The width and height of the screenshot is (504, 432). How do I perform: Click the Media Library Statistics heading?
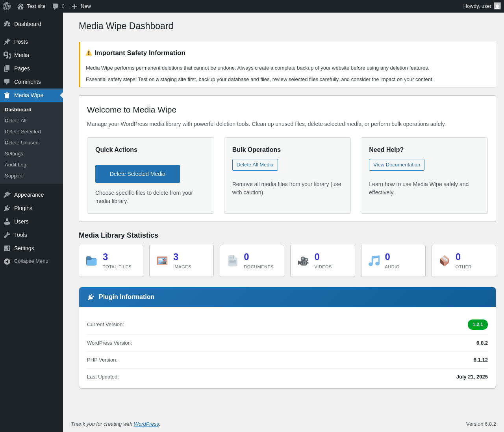[x=119, y=235]
